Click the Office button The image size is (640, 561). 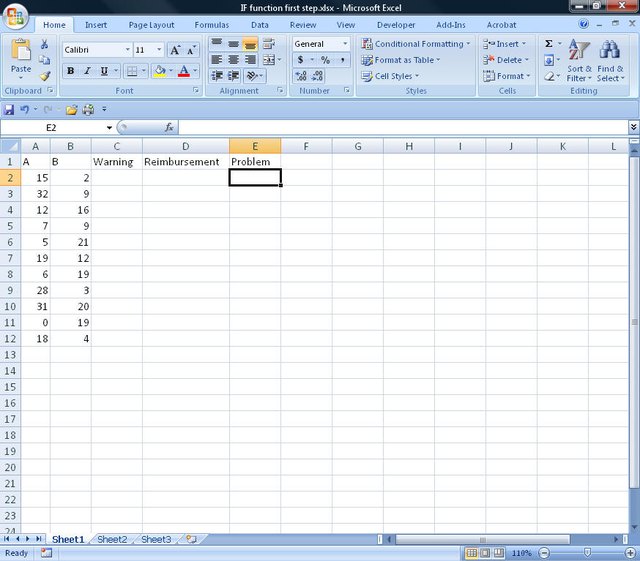[15, 16]
